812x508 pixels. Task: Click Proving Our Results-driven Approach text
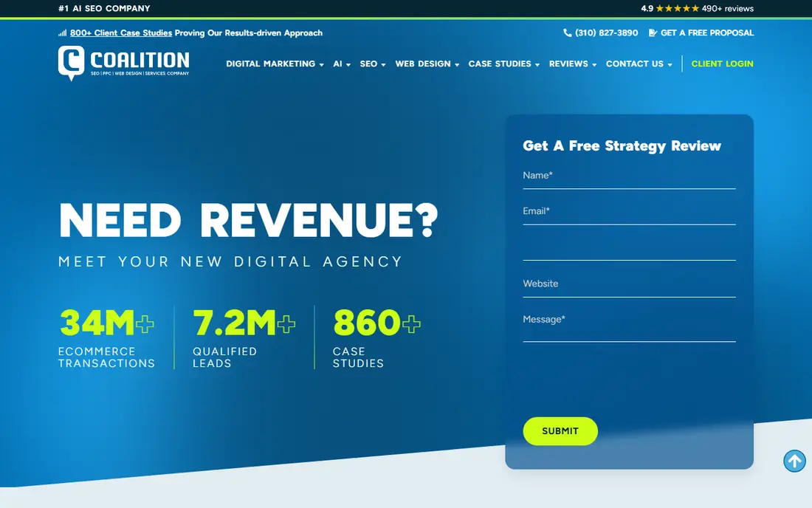click(249, 32)
